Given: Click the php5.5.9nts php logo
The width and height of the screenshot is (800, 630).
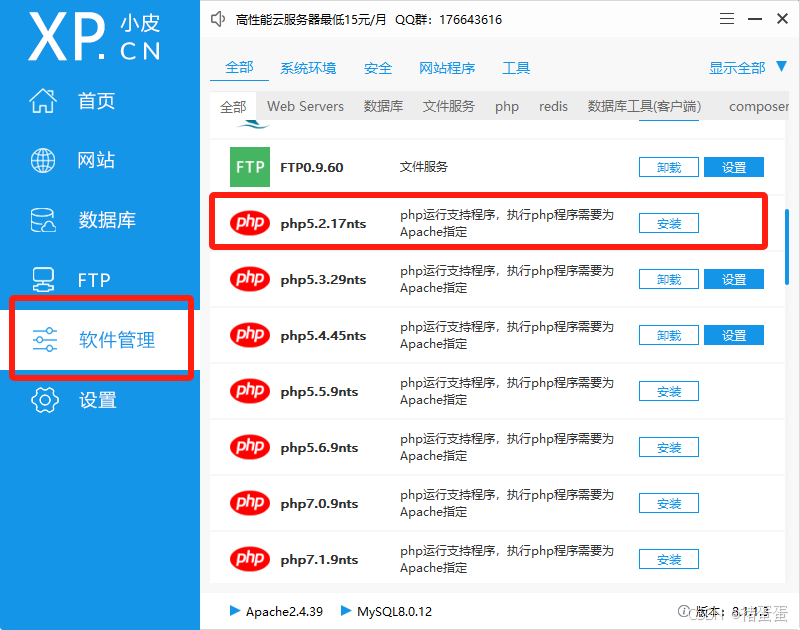Looking at the screenshot, I should pyautogui.click(x=249, y=391).
